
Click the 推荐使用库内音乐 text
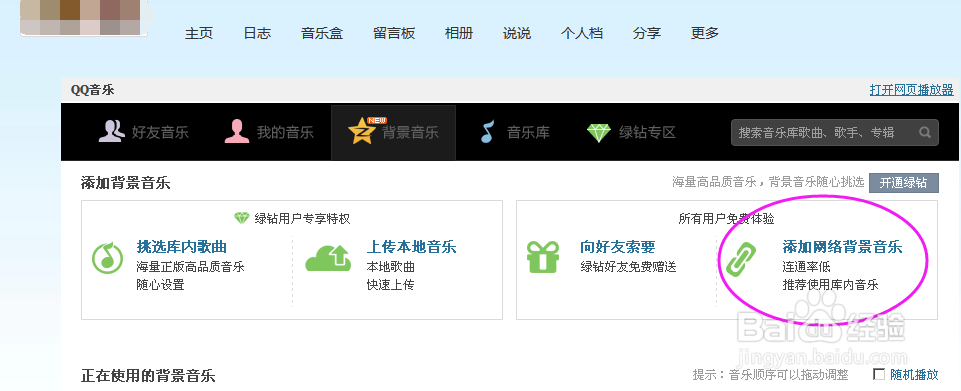click(x=830, y=285)
